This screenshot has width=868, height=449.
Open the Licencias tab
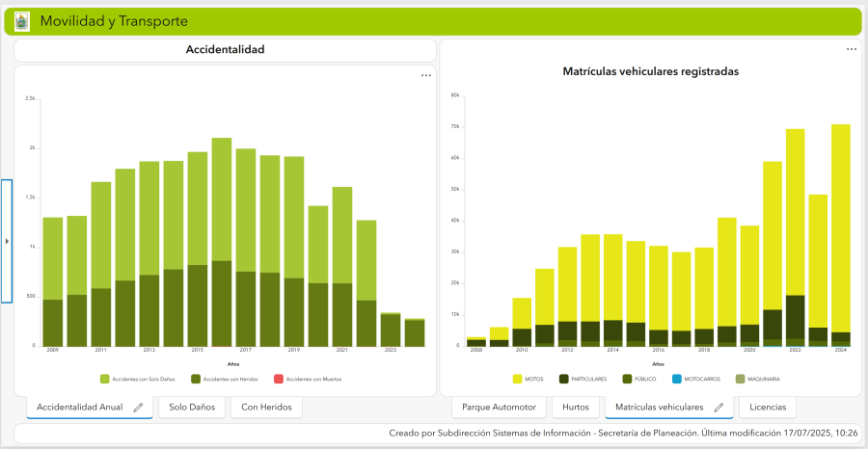[768, 408]
